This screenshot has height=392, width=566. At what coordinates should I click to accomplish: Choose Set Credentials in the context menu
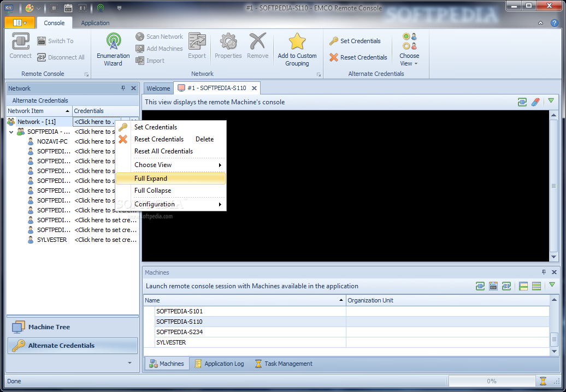(x=171, y=127)
